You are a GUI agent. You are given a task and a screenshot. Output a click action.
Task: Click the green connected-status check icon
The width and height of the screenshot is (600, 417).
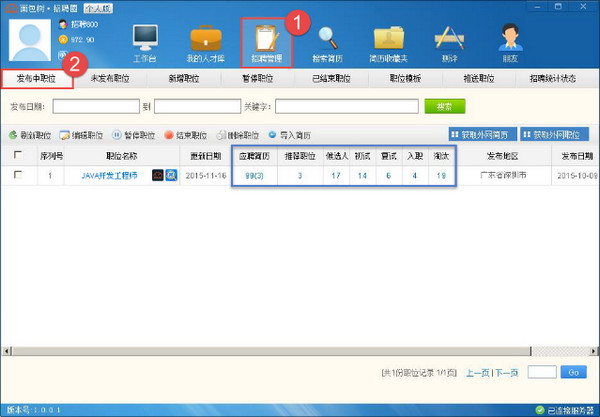[540, 410]
